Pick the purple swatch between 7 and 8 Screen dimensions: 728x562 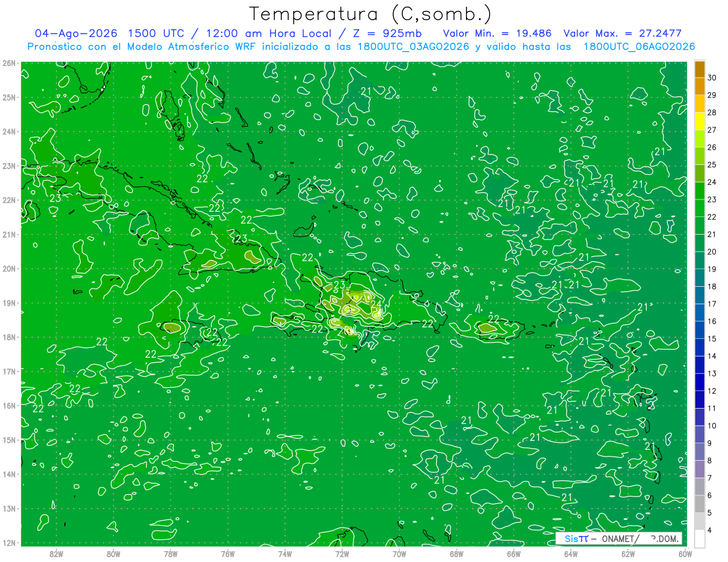(x=699, y=469)
